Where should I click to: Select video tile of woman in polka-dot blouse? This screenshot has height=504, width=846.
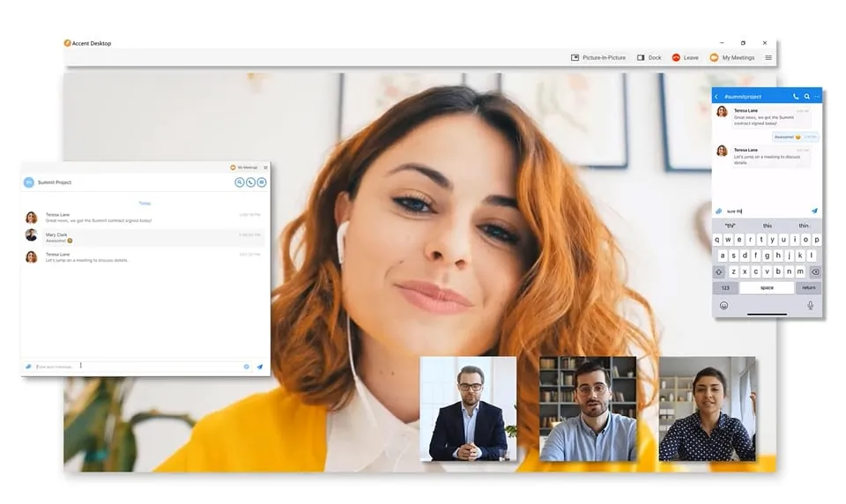point(707,409)
